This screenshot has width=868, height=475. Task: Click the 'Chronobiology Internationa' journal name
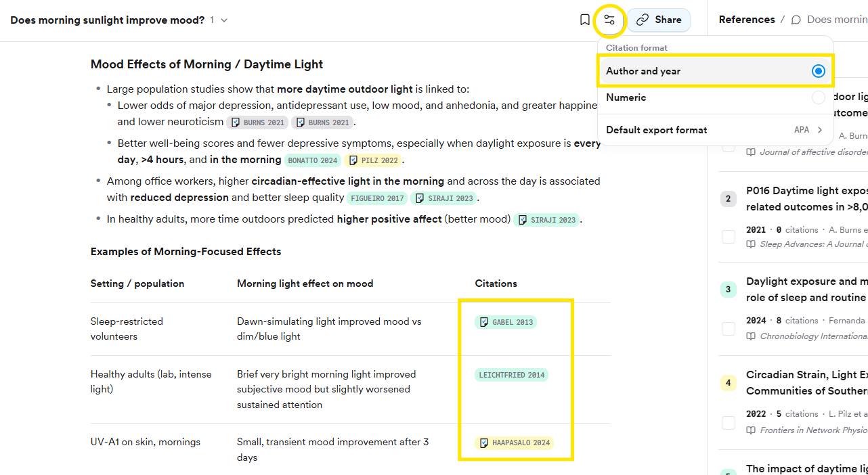click(x=814, y=336)
